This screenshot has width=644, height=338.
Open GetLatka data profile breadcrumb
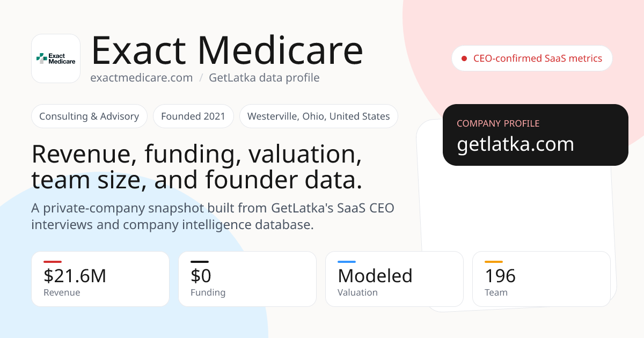[x=264, y=78]
